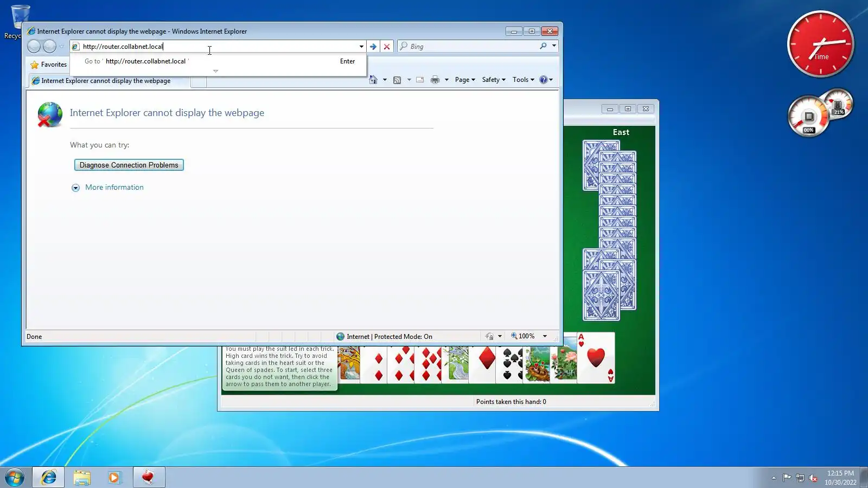Expand the address bar autocomplete dropdown arrow
The width and height of the screenshot is (868, 488).
(x=361, y=47)
